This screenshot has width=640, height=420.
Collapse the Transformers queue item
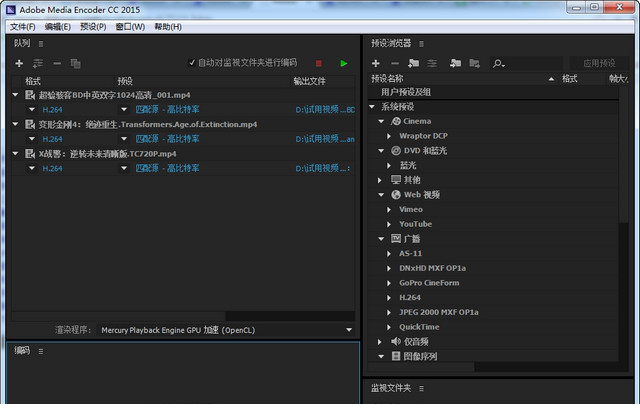pos(16,124)
